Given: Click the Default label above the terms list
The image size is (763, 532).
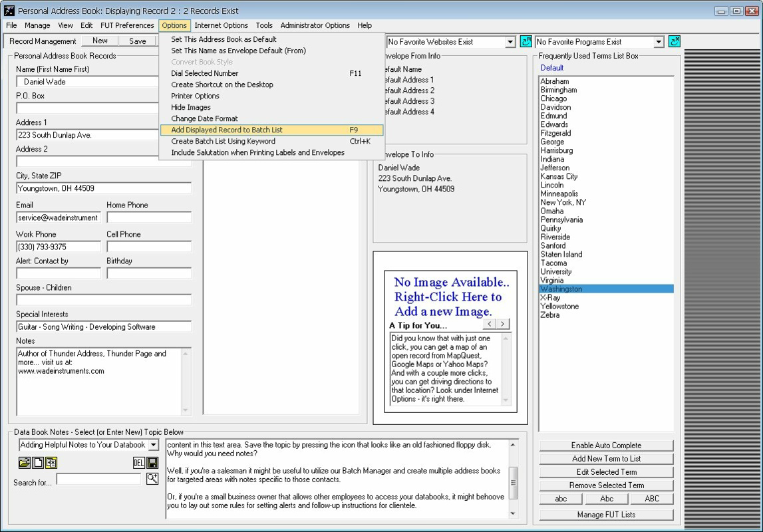Looking at the screenshot, I should coord(552,68).
